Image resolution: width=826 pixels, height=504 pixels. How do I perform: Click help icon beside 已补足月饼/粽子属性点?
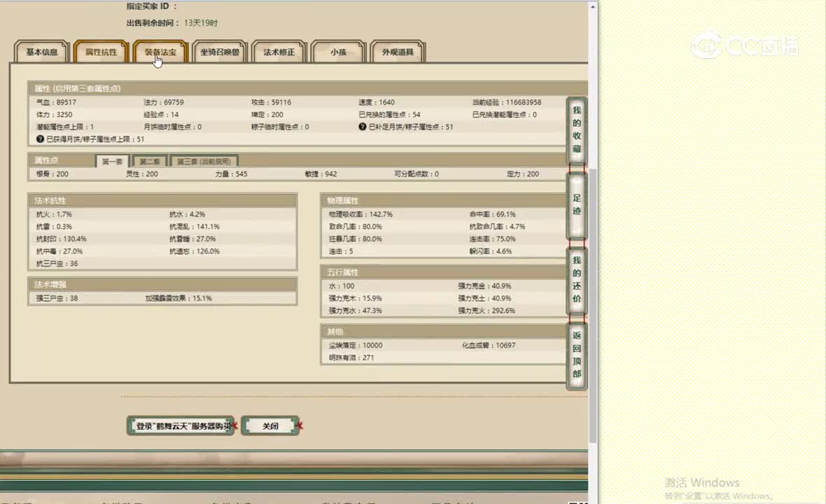tap(363, 127)
